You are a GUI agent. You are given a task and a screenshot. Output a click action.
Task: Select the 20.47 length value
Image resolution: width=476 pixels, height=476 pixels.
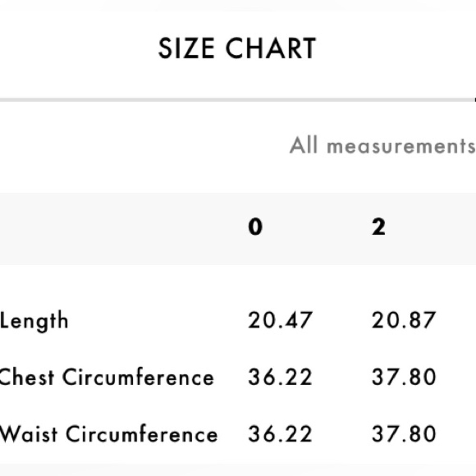tap(280, 320)
